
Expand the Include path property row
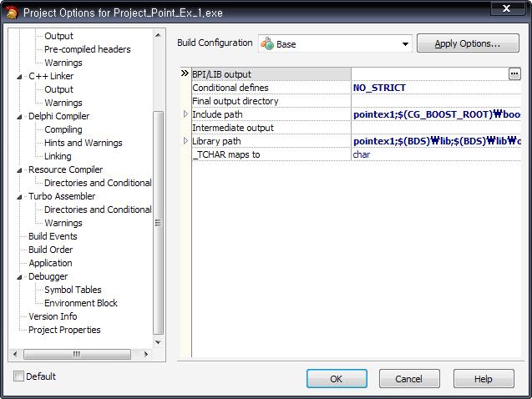coord(185,114)
